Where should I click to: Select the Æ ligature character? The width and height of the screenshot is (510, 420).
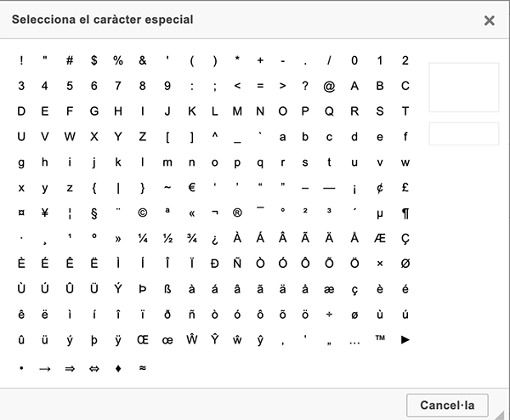380,239
